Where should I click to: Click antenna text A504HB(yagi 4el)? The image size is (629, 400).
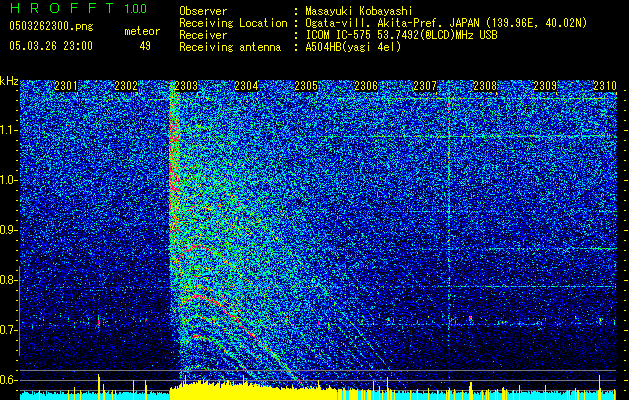[353, 47]
